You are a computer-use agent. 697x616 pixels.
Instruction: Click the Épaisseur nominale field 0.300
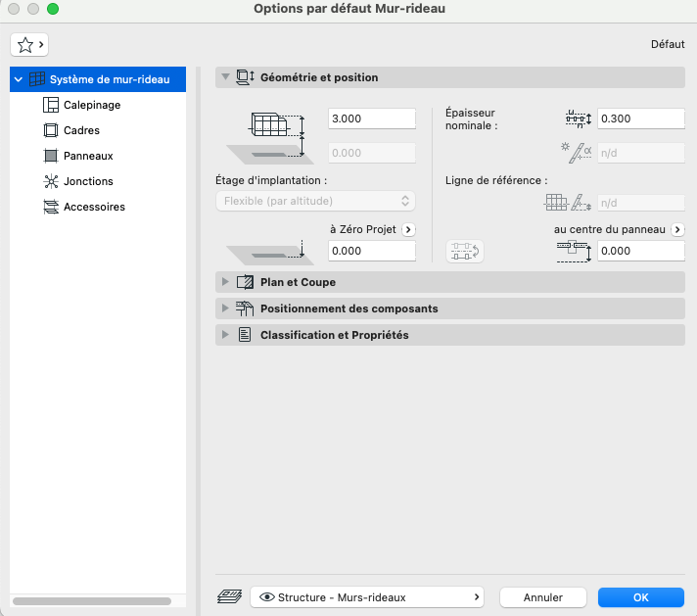coord(640,118)
